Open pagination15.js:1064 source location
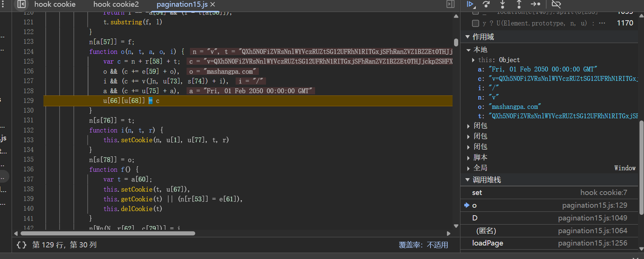The height and width of the screenshot is (259, 644). pos(592,231)
